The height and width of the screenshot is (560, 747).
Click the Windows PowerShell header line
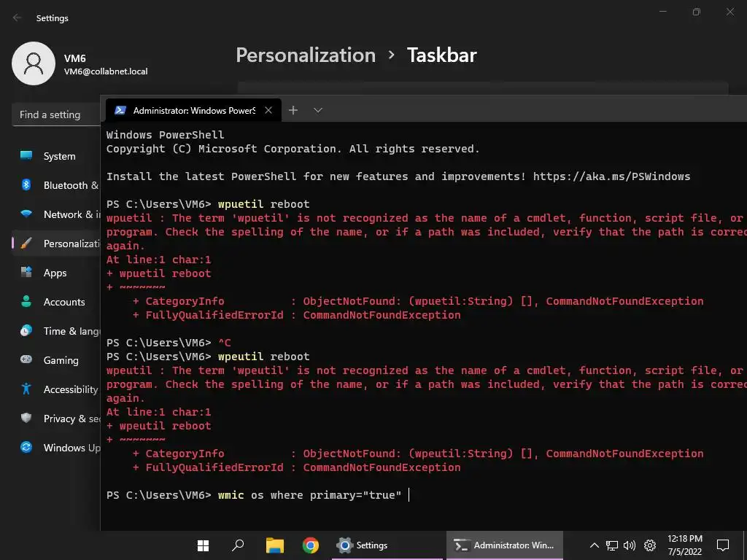click(x=165, y=135)
